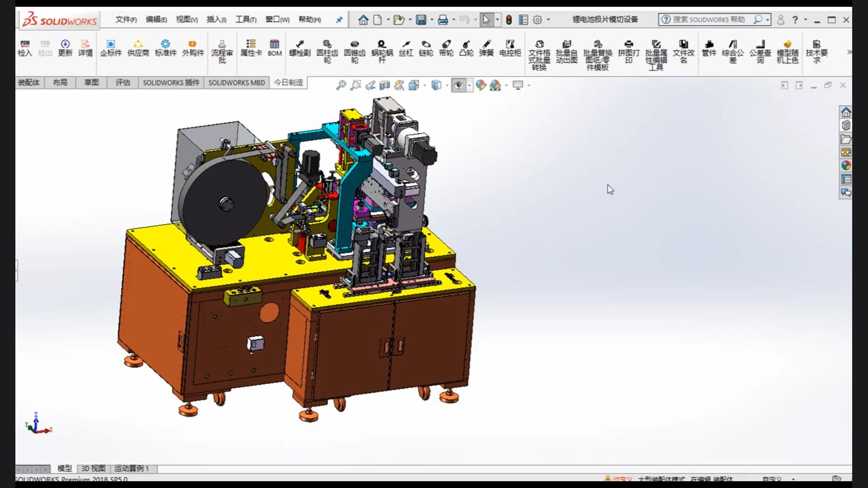Switch to the SOLIDWORKS 插件 tab
The height and width of the screenshot is (488, 868).
pos(171,82)
